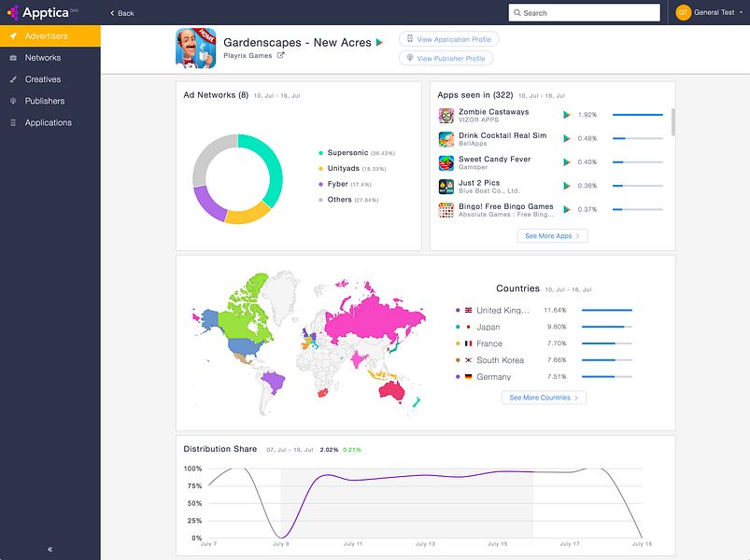Click the Networks icon in sidebar

[x=13, y=58]
